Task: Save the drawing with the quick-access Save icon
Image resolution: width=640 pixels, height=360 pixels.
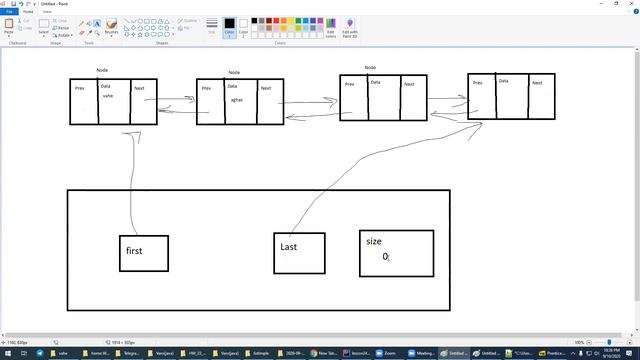Action: [x=13, y=4]
